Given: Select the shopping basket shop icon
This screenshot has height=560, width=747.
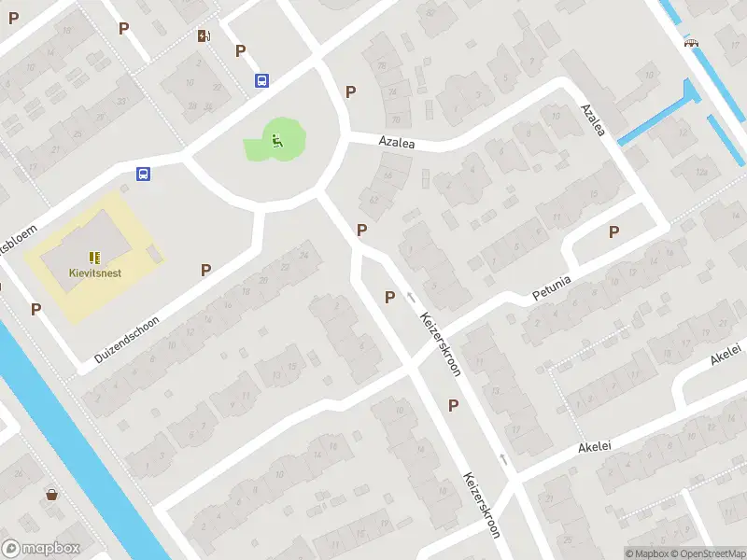Looking at the screenshot, I should click(x=52, y=495).
